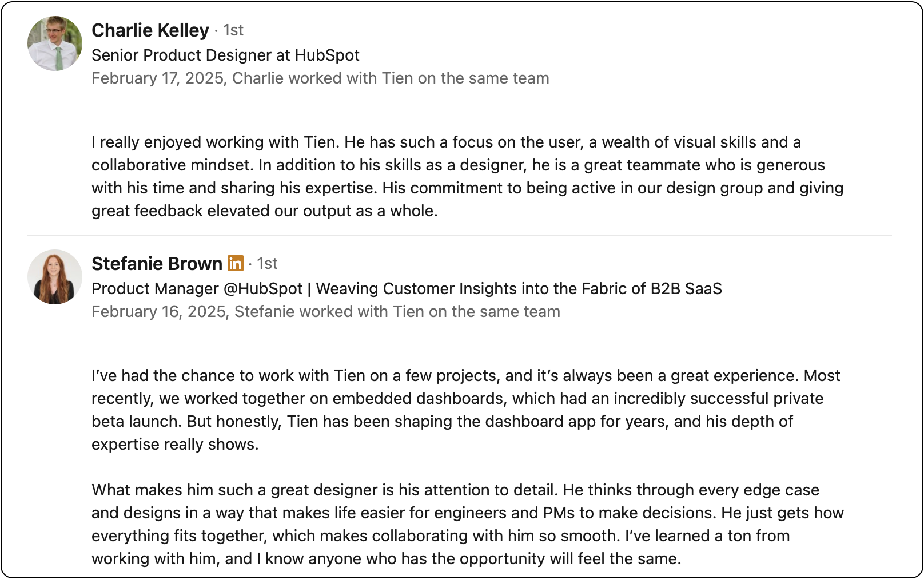
Task: Click Stefanie's paragraph about embedded dashboards
Action: tap(466, 410)
